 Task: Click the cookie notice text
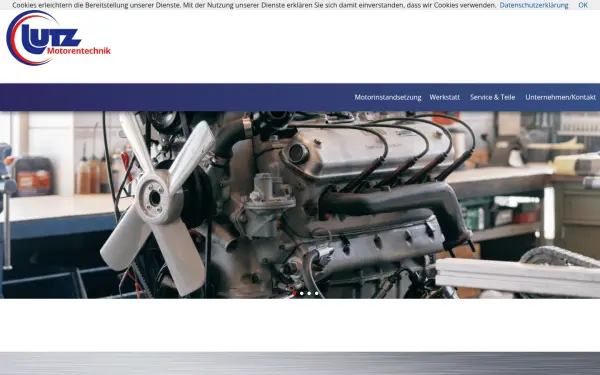pyautogui.click(x=254, y=5)
